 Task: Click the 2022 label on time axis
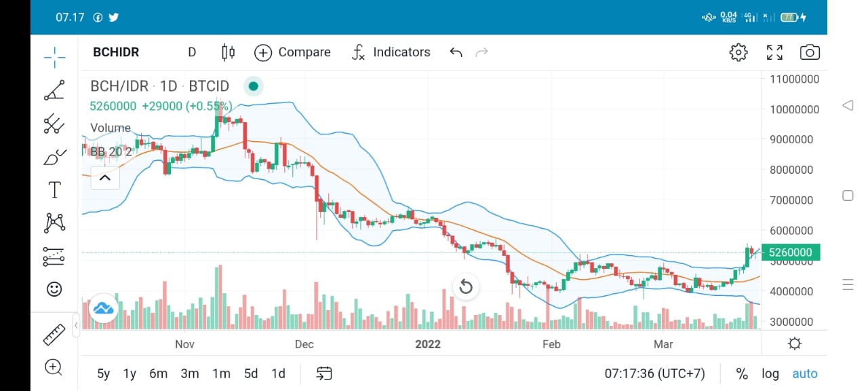[428, 344]
